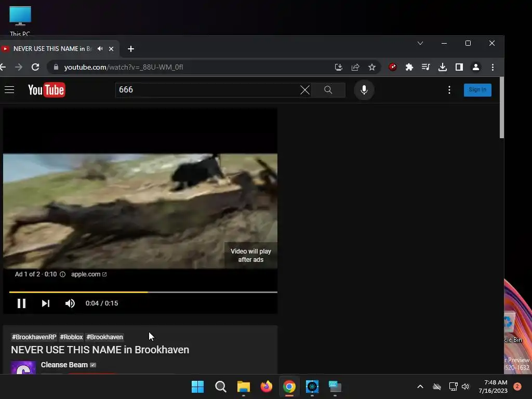
Task: Share this page icon
Action: (355, 67)
